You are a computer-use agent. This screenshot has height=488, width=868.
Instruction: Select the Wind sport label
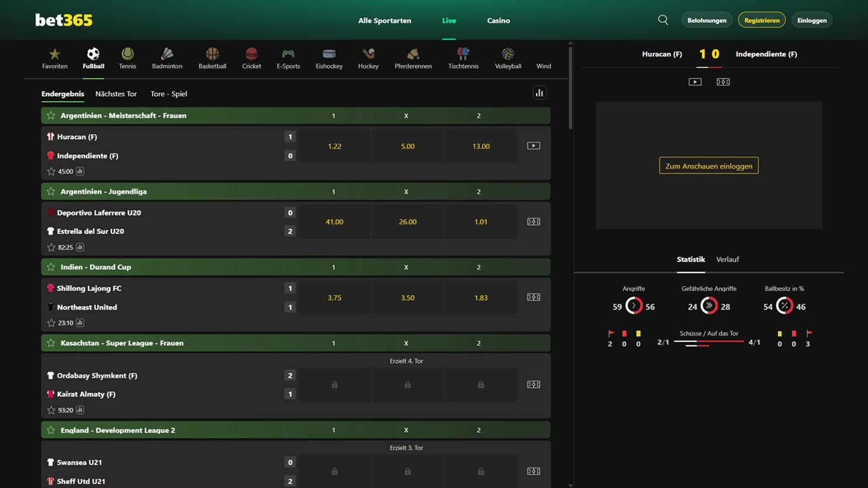pos(544,66)
